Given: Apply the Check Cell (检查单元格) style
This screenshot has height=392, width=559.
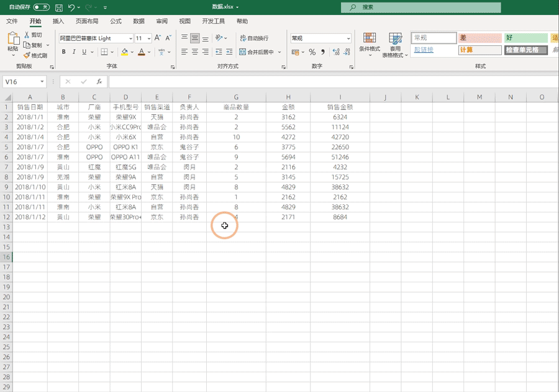Looking at the screenshot, I should click(x=526, y=50).
